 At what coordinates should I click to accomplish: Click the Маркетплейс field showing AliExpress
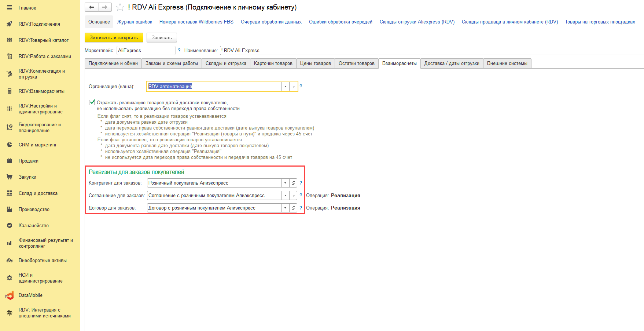[146, 50]
